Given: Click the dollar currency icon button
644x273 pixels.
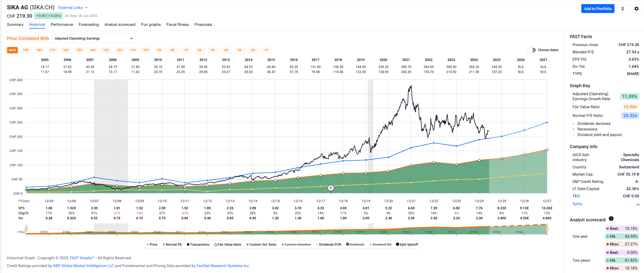Looking at the screenshot, I should pyautogui.click(x=622, y=9).
